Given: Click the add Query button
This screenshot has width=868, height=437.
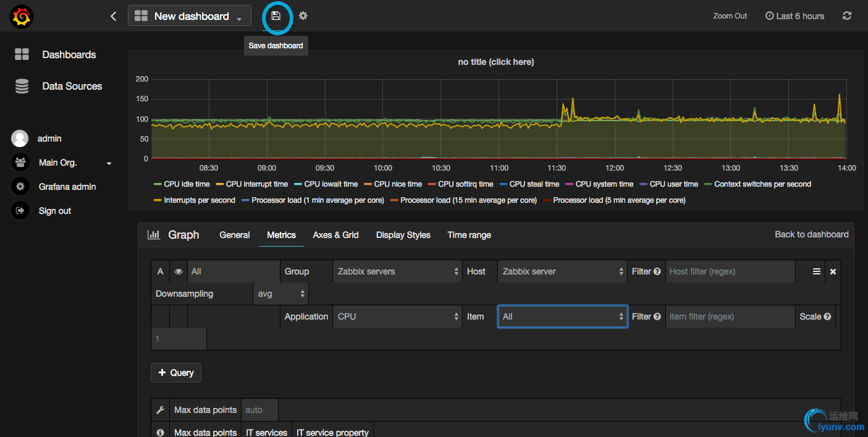Looking at the screenshot, I should point(176,373).
